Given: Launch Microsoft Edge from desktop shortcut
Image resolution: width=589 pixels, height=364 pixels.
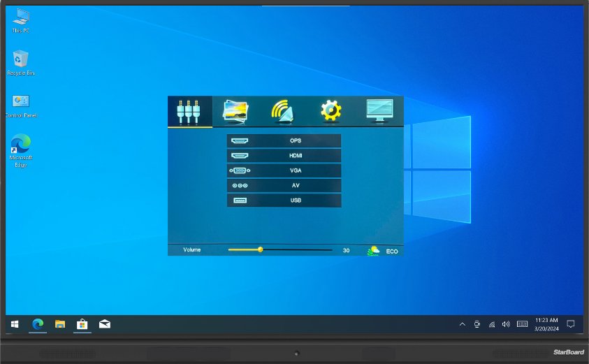Looking at the screenshot, I should click(21, 148).
